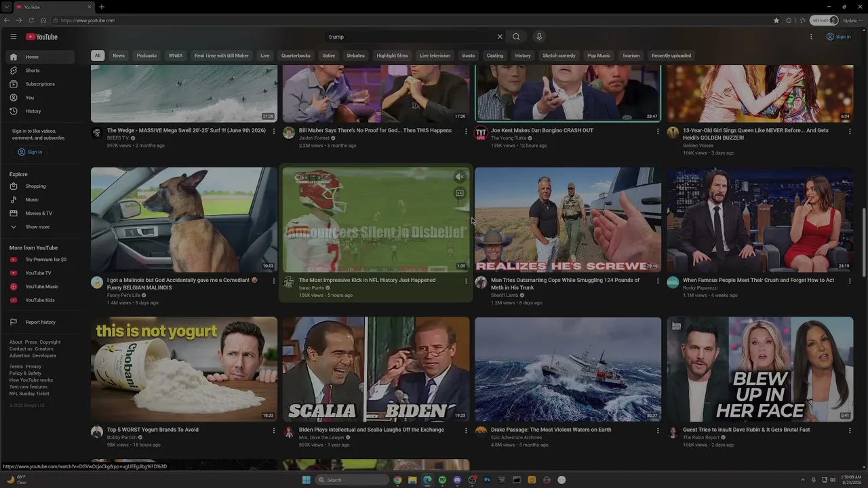Open the Windows Start menu
Viewport: 868px width, 488px height.
[x=307, y=480]
